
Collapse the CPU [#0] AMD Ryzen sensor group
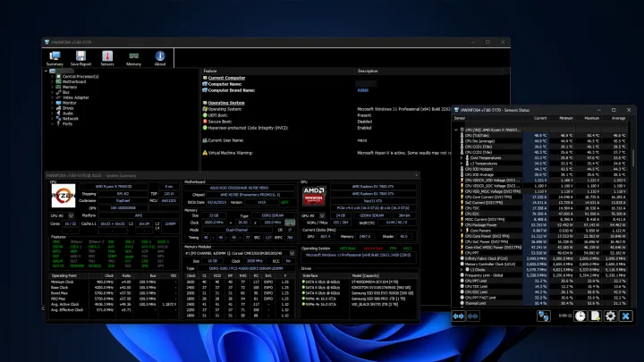click(x=456, y=130)
